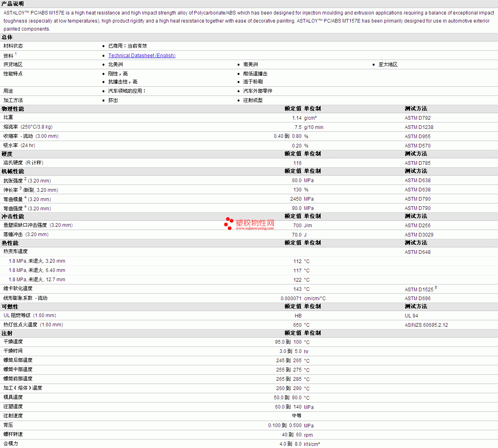Click 已商用：当前有效 material status
This screenshot has height=448, width=498.
tap(127, 46)
